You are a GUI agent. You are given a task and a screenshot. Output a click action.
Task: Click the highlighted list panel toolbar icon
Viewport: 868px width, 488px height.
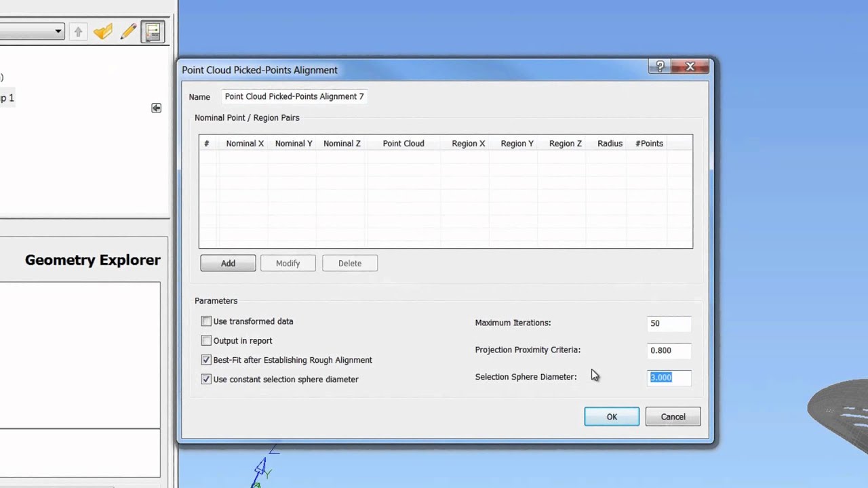pos(153,32)
